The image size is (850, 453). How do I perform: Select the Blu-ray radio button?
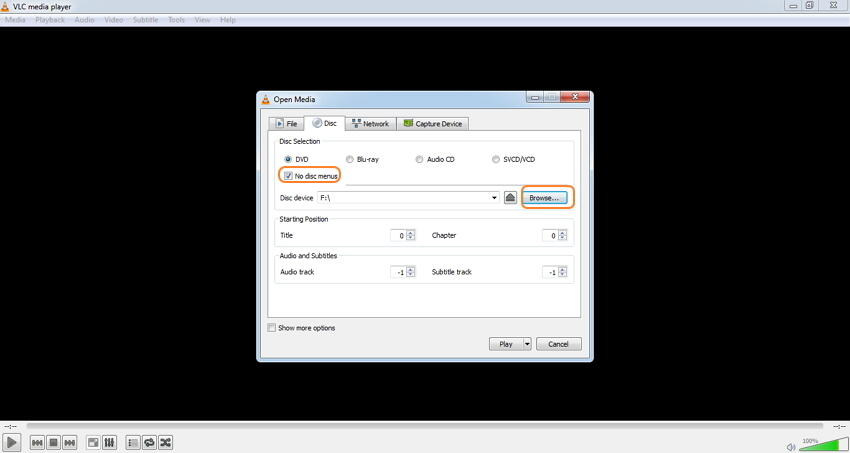point(350,159)
